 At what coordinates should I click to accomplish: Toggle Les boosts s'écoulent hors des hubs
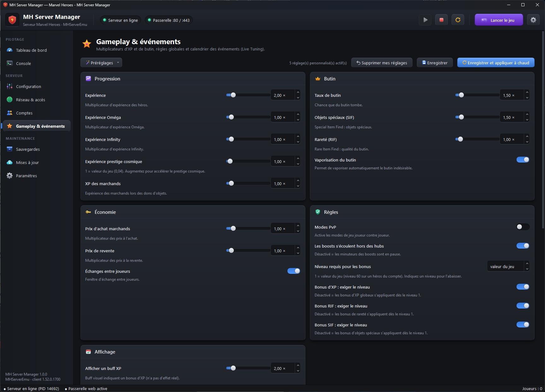pyautogui.click(x=523, y=246)
